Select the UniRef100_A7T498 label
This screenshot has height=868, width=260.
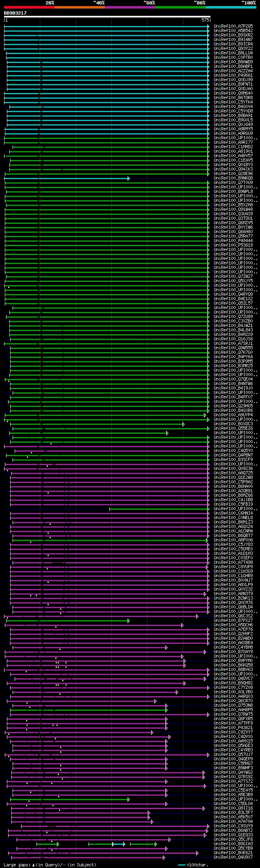click(x=233, y=563)
